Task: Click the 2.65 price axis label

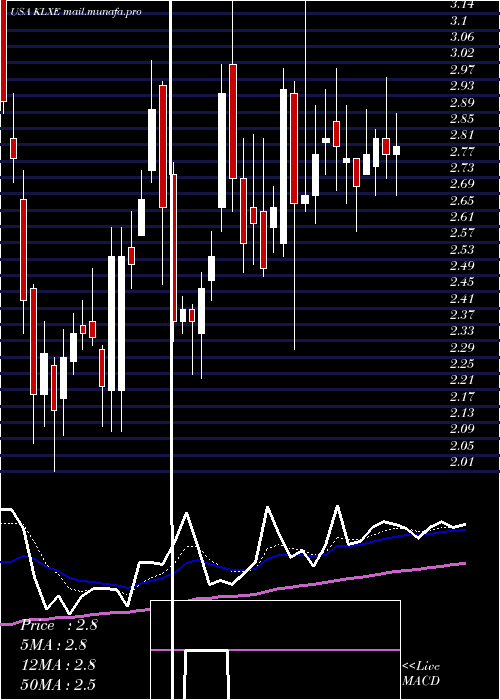Action: (462, 200)
